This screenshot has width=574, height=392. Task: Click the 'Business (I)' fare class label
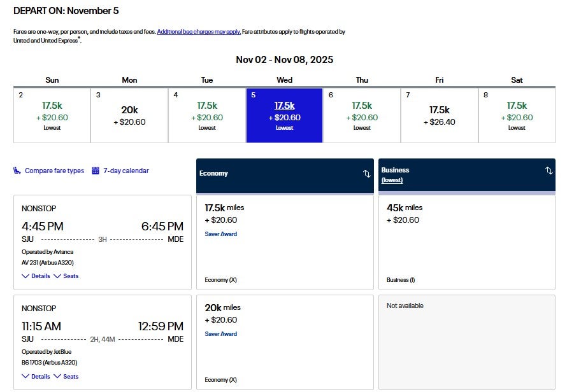click(x=401, y=280)
